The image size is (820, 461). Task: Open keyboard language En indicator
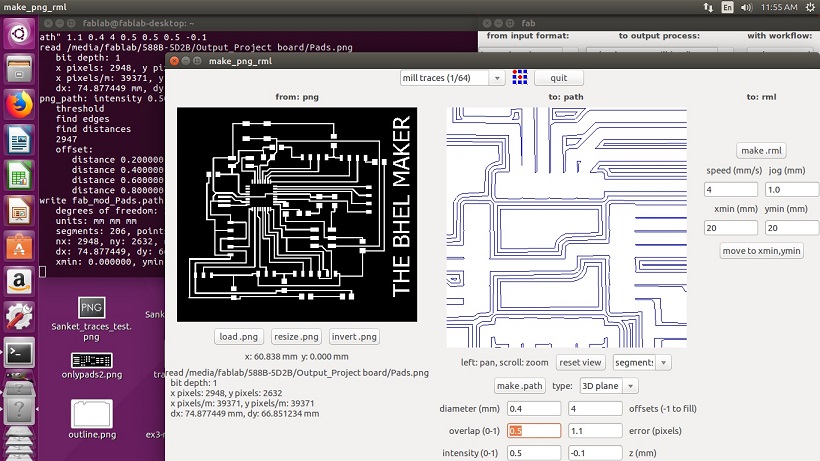727,7
